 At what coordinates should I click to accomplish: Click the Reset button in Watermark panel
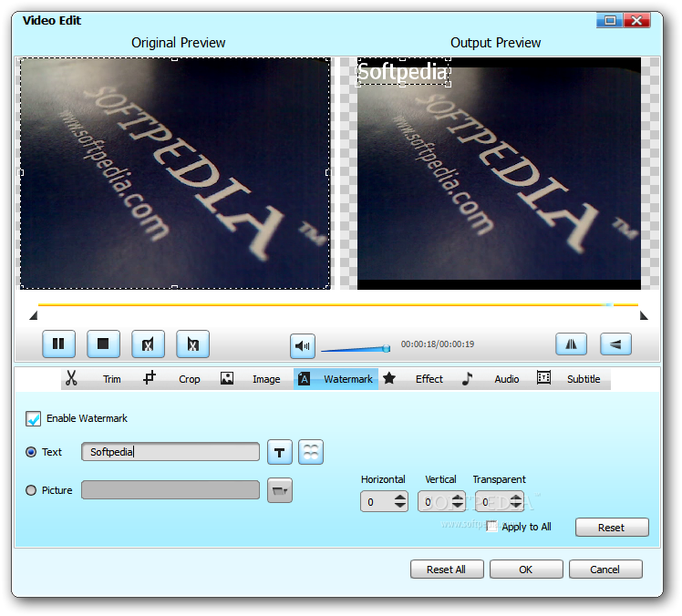(612, 528)
